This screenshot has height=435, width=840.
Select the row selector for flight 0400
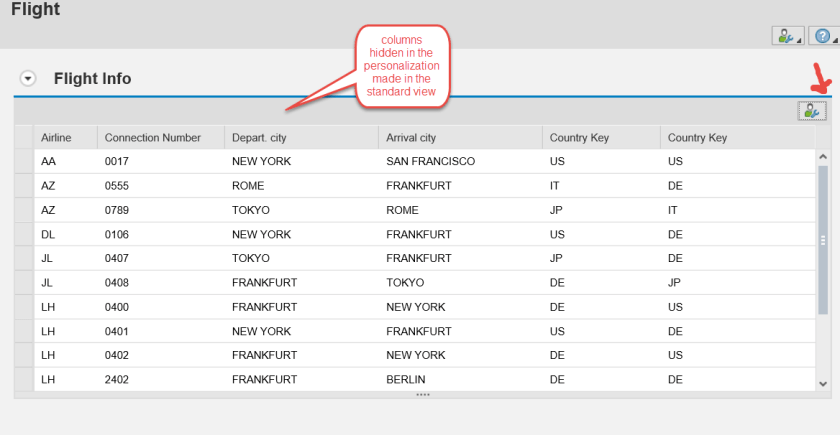tap(24, 307)
